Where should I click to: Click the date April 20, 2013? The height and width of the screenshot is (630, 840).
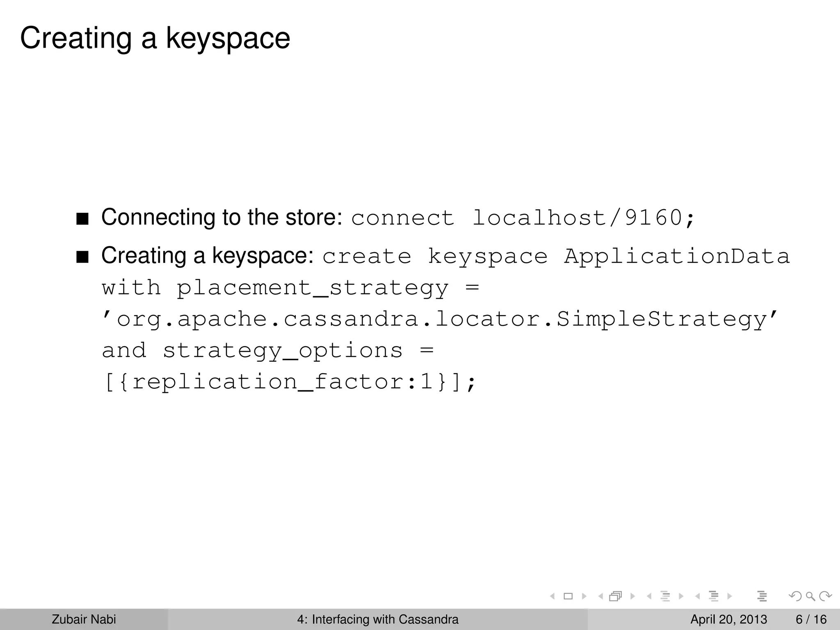pos(728,619)
